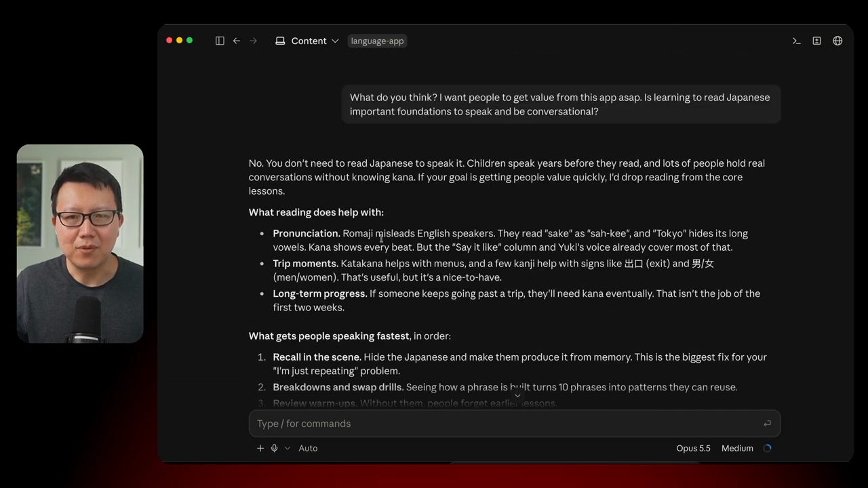Open the globe browser icon
The width and height of the screenshot is (868, 488).
(x=838, y=41)
